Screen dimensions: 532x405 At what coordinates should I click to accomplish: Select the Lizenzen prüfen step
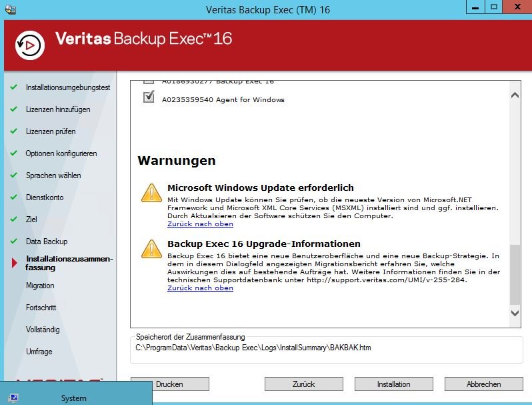pos(51,131)
